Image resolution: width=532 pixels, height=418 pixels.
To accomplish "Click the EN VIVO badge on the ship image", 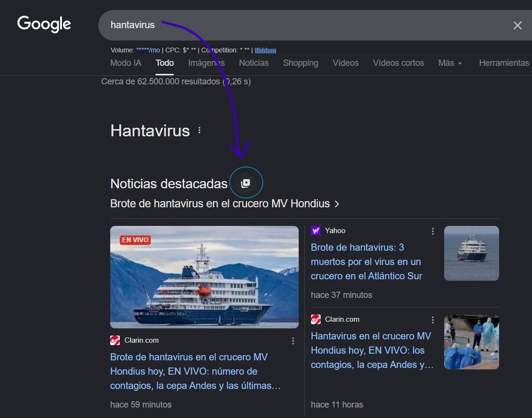I will tap(135, 240).
